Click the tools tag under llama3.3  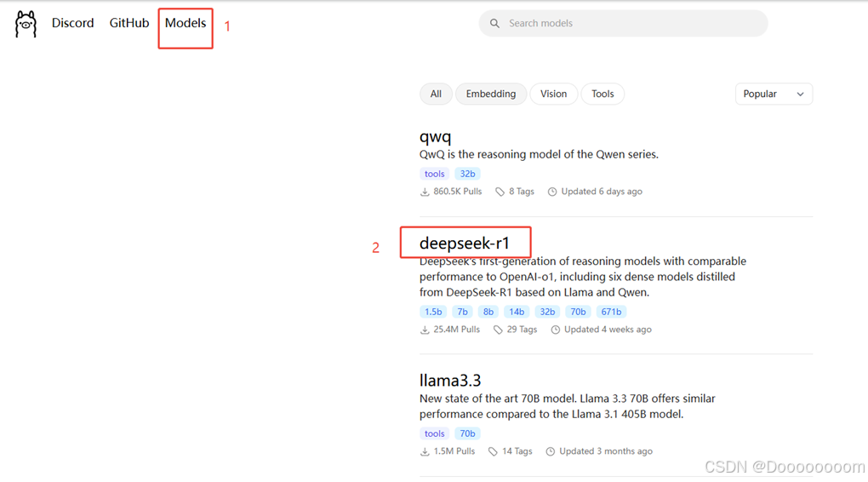click(x=435, y=433)
